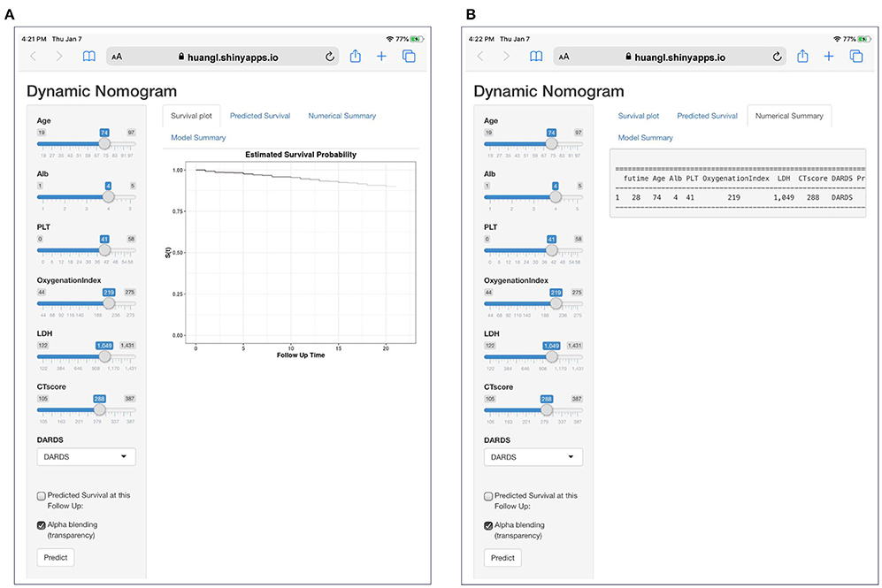Click the 4:22 PM clock in panel B
This screenshot has height=588, width=882.
[x=481, y=39]
